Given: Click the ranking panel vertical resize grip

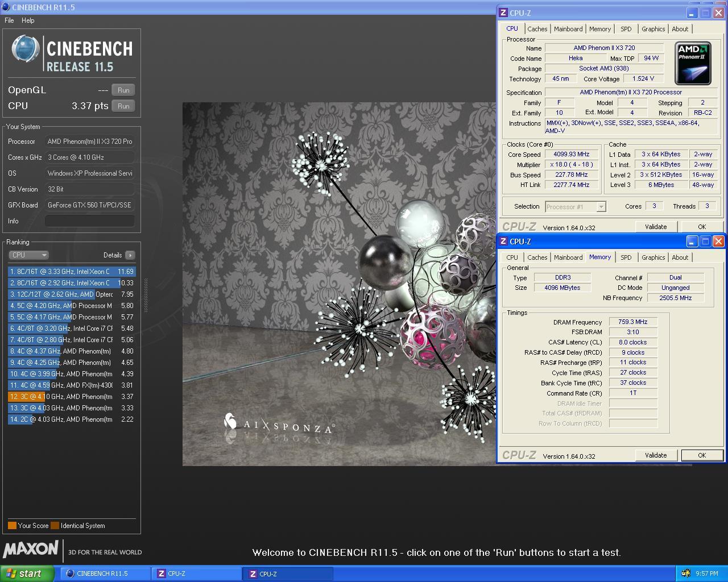Looking at the screenshot, I should point(146,295).
